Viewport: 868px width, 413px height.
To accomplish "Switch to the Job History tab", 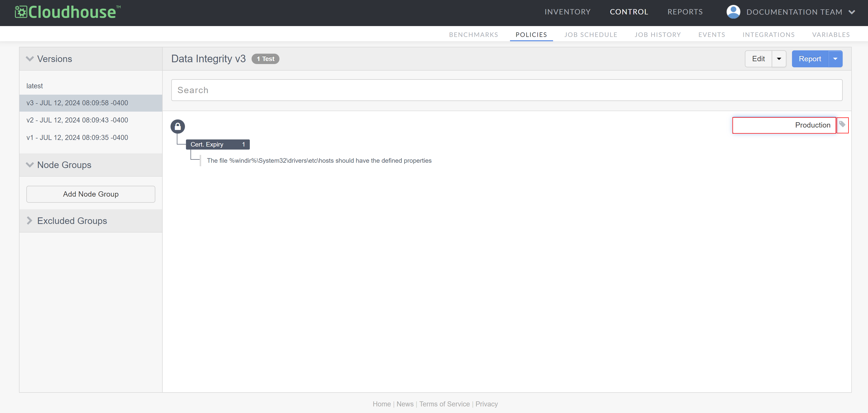I will click(x=657, y=35).
